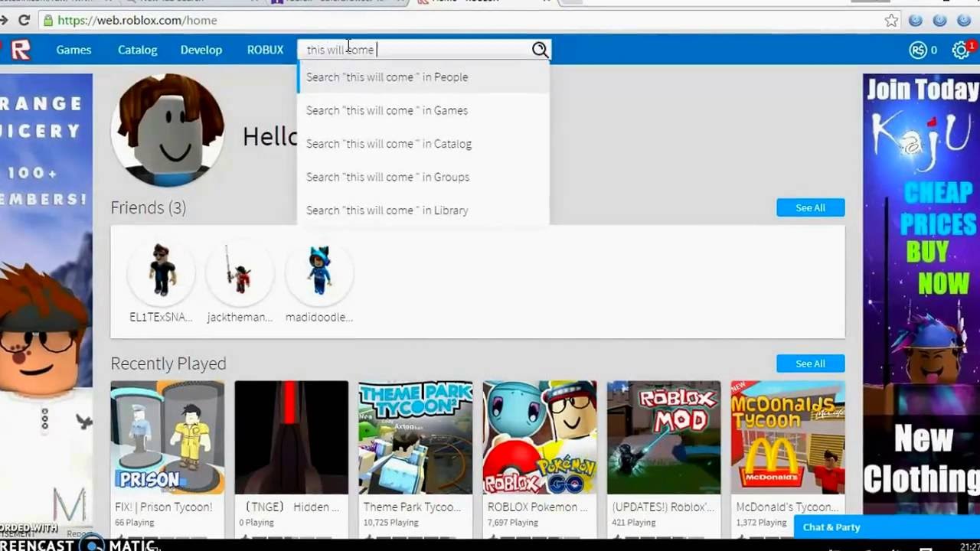The image size is (980, 551).
Task: Search "this will come" in Groups
Action: tap(423, 177)
